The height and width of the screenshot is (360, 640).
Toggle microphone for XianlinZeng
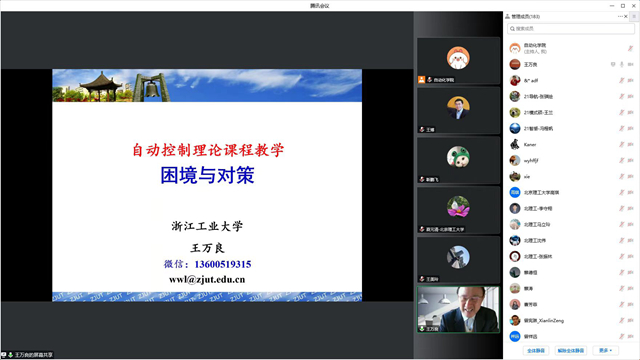[622, 320]
